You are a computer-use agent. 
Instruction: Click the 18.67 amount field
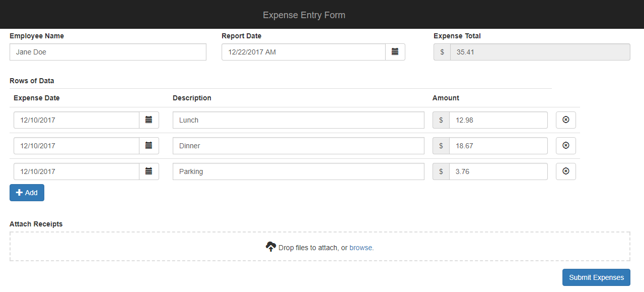point(498,146)
